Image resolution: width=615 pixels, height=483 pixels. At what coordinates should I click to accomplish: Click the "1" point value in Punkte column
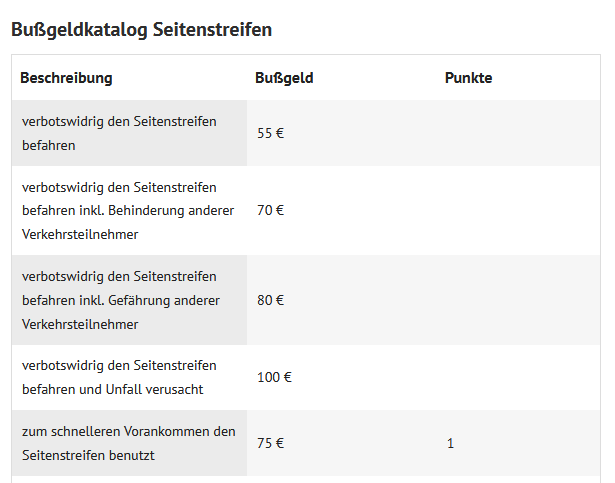[x=451, y=443]
